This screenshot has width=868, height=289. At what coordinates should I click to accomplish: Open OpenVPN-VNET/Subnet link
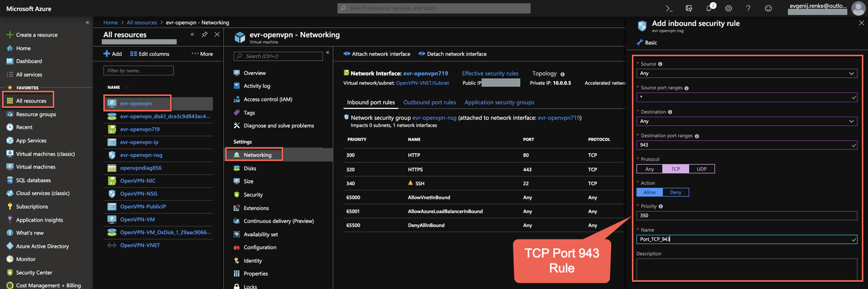click(422, 83)
